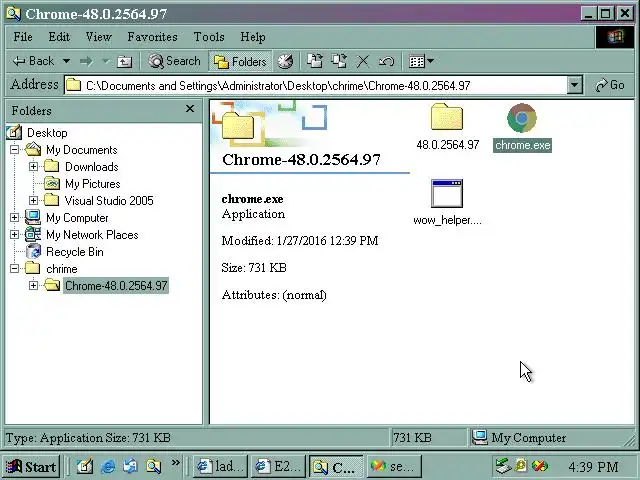Expand the My Computer tree node
The image size is (640, 480).
pos(14,218)
